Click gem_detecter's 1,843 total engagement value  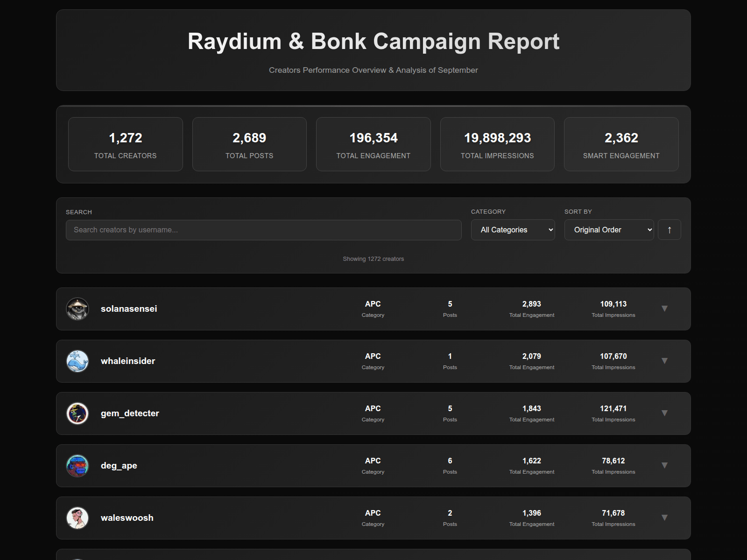(x=532, y=408)
